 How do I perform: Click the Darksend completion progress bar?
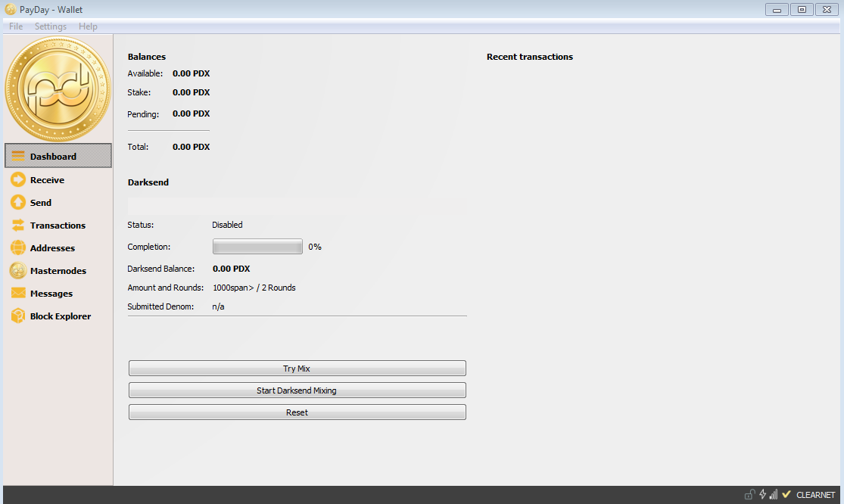(x=257, y=247)
